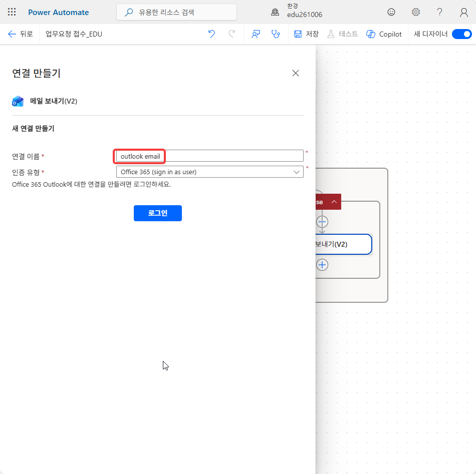
Task: Open the 인증 유형 dropdown
Action: click(210, 172)
